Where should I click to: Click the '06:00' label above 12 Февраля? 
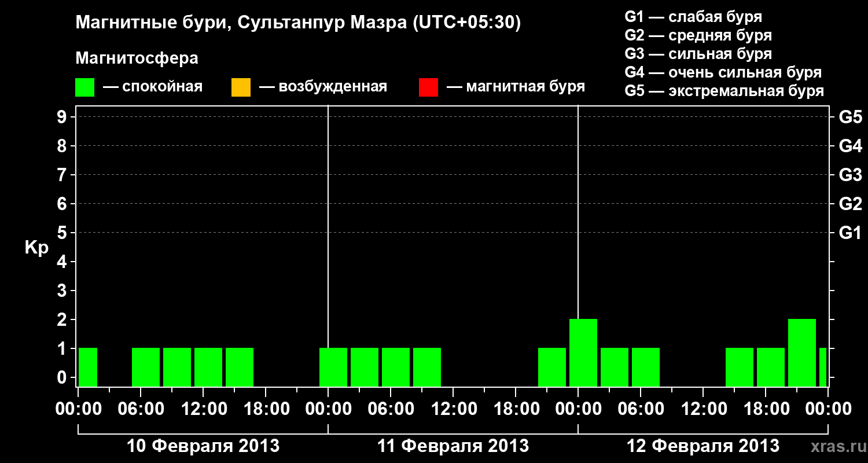click(x=641, y=409)
